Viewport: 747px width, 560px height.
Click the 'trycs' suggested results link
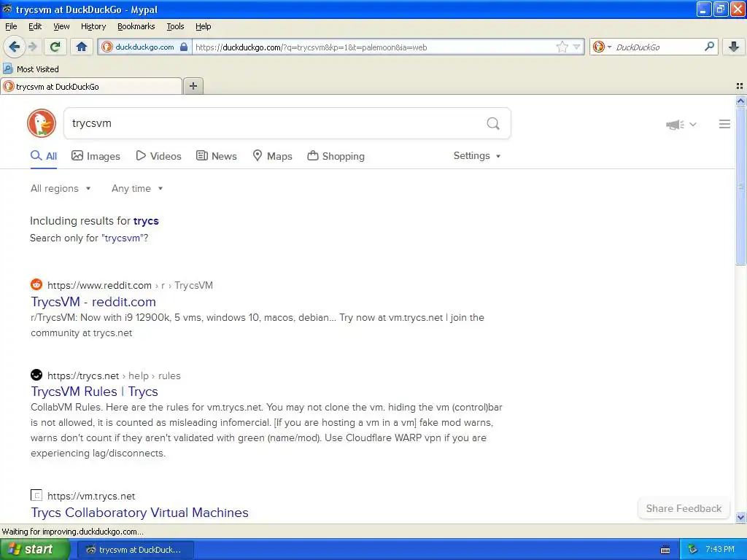pos(146,221)
